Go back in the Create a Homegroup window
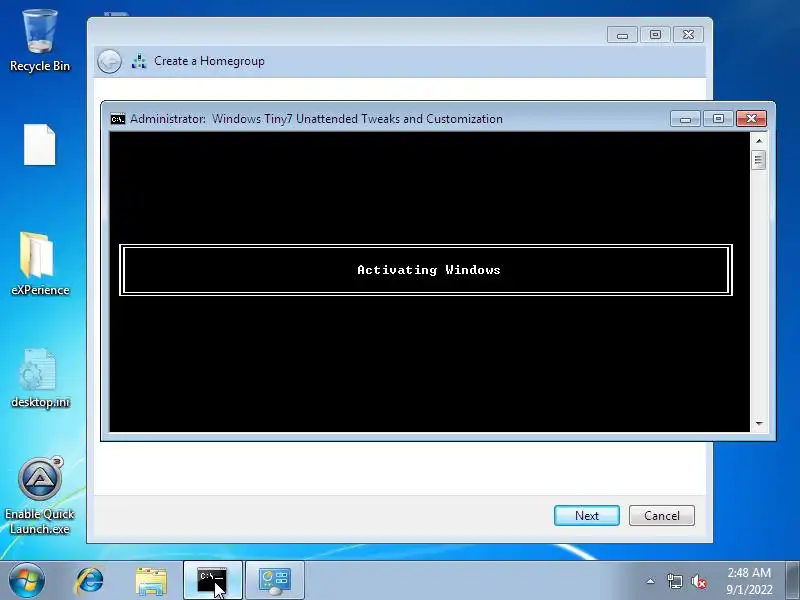 [109, 62]
